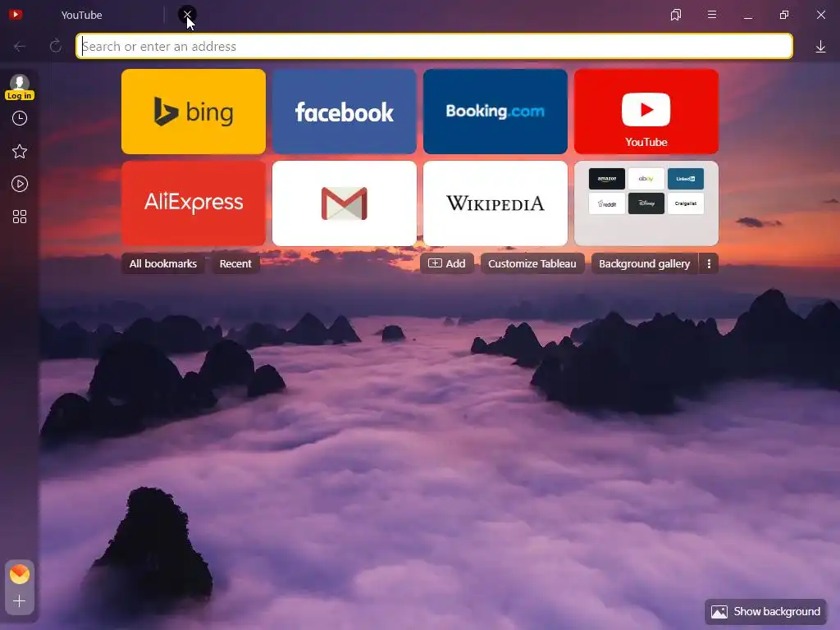Click the Log in profile icon

(x=20, y=87)
